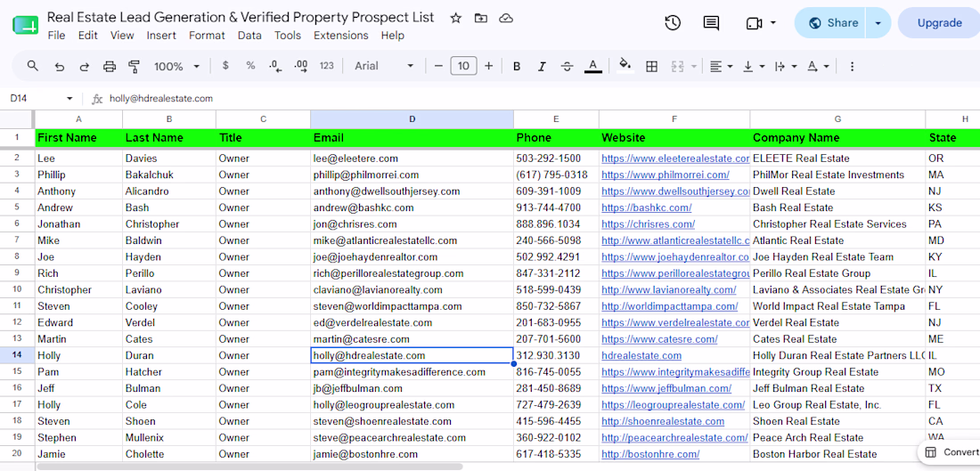Check the cloud document status icon
Image resolution: width=980 pixels, height=471 pixels.
(x=506, y=18)
